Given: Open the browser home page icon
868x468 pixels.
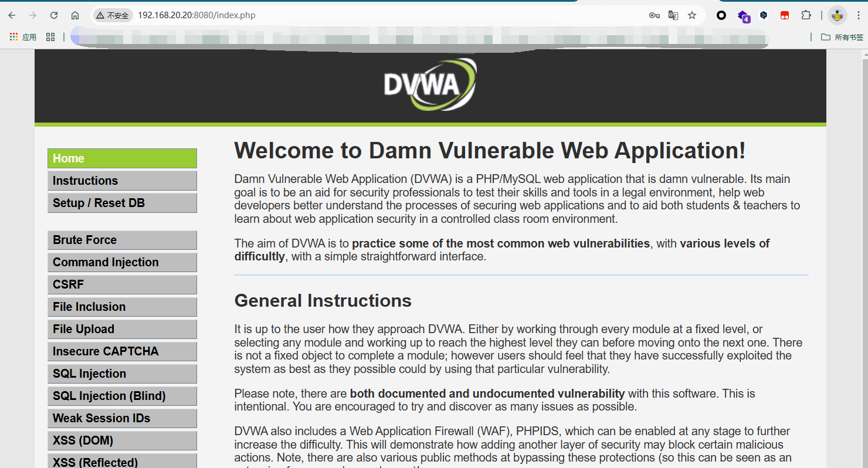Looking at the screenshot, I should pos(75,15).
